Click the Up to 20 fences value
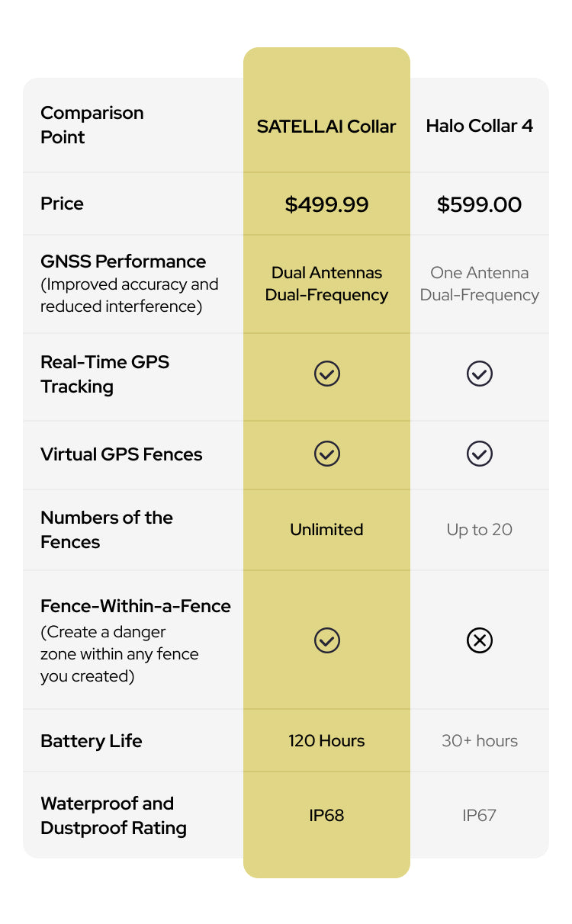The image size is (572, 924). 479,530
